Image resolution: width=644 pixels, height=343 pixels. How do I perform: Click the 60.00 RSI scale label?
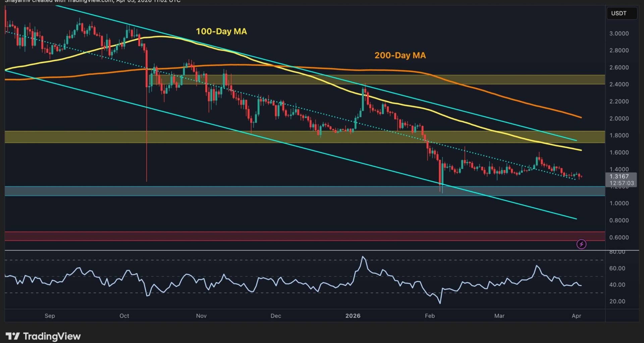coord(617,268)
